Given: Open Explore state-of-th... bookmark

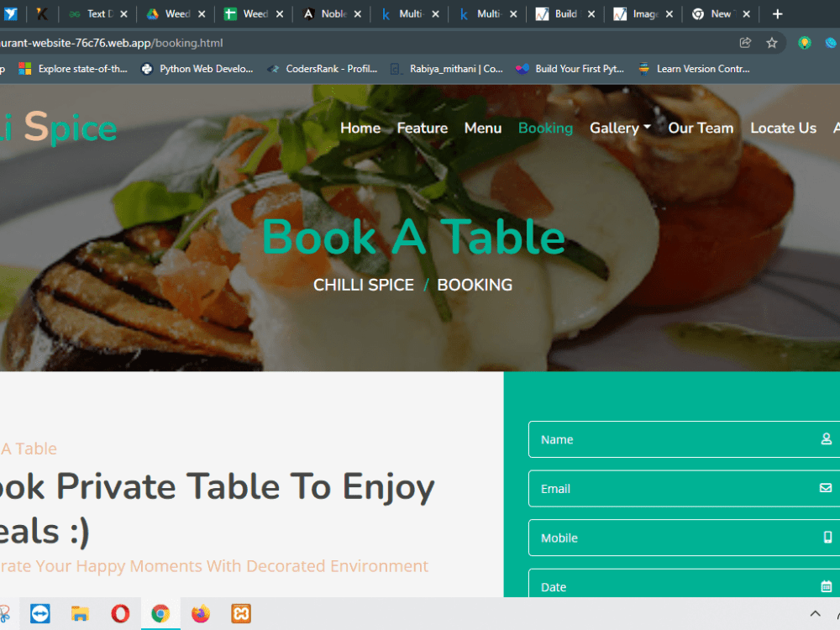Looking at the screenshot, I should [73, 69].
